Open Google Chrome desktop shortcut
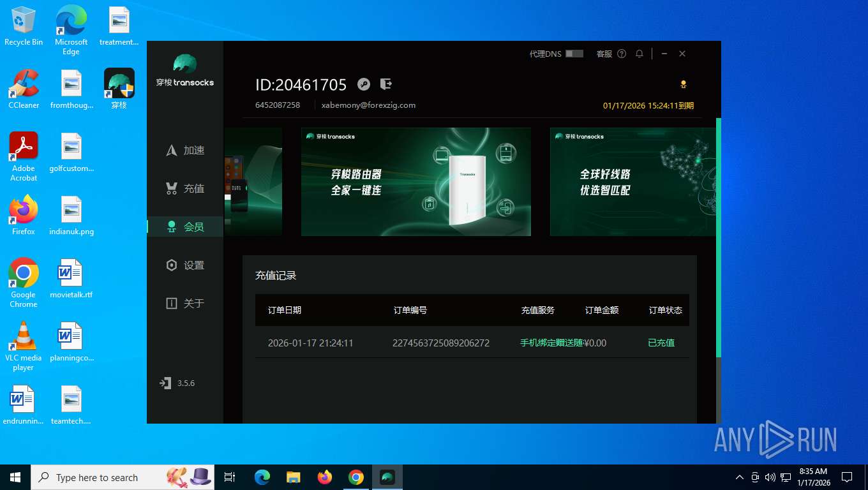 [x=24, y=283]
